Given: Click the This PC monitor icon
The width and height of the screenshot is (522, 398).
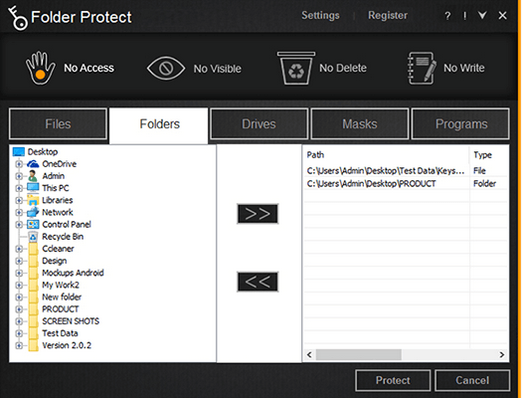Looking at the screenshot, I should click(33, 188).
